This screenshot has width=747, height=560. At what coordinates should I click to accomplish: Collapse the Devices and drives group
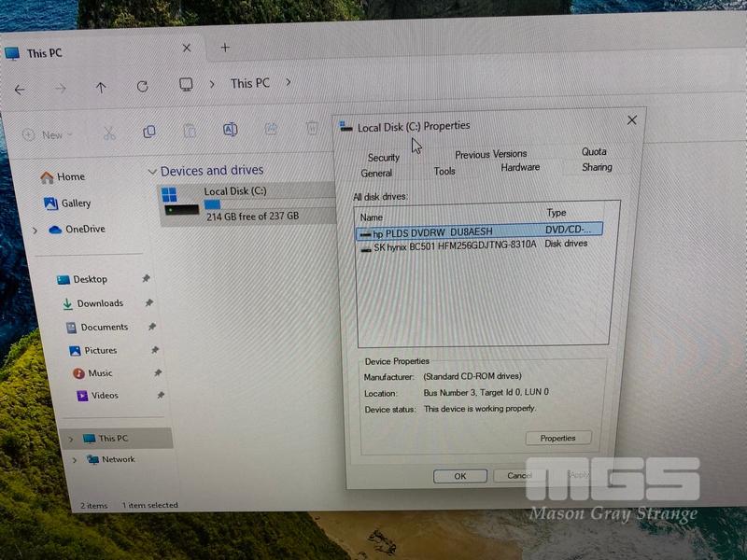[x=152, y=172]
